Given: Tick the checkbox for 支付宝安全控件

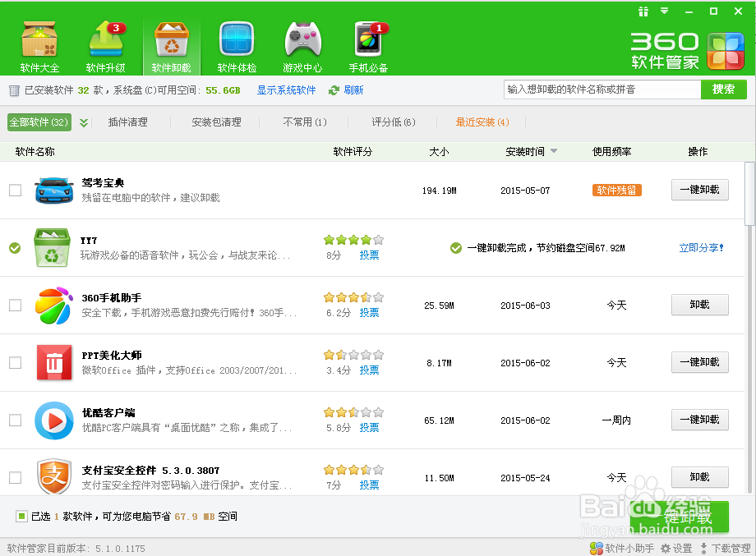Looking at the screenshot, I should [x=16, y=477].
